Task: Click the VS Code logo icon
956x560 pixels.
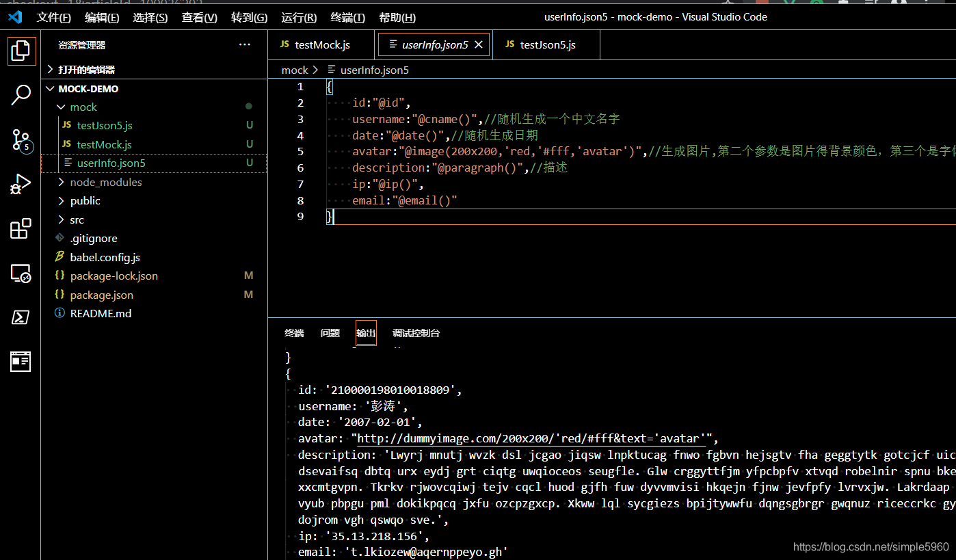Action: (x=15, y=16)
